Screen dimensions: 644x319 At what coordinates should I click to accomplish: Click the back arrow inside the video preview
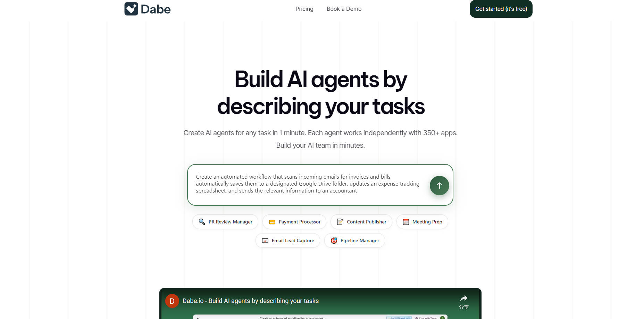198,318
